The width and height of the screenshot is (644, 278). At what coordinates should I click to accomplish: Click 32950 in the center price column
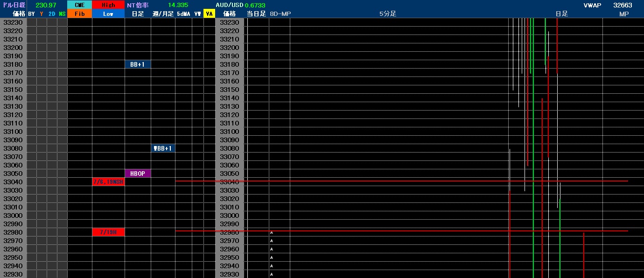(229, 257)
